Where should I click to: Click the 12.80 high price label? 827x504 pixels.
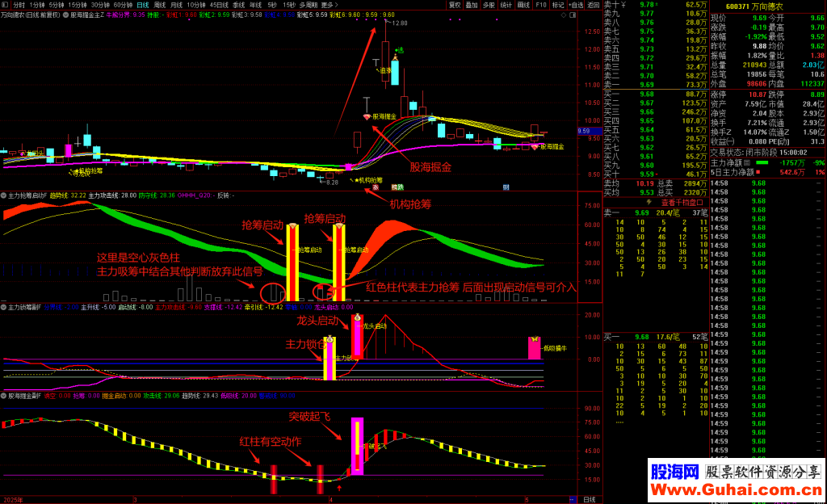pos(400,23)
